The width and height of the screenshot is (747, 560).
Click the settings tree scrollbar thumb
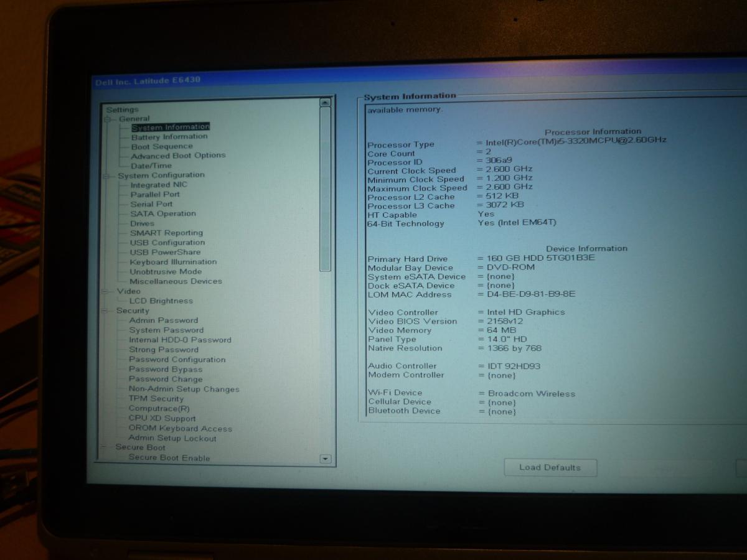click(325, 189)
